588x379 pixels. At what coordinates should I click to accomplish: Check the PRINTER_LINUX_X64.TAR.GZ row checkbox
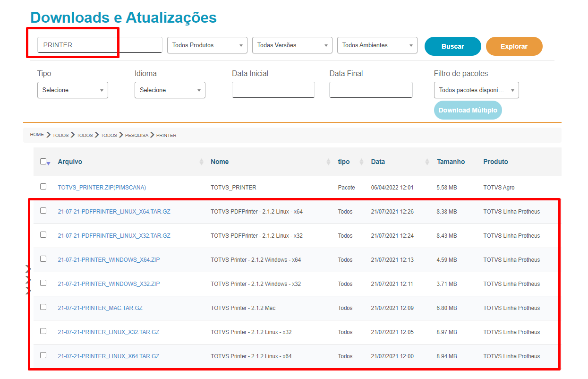tap(43, 355)
